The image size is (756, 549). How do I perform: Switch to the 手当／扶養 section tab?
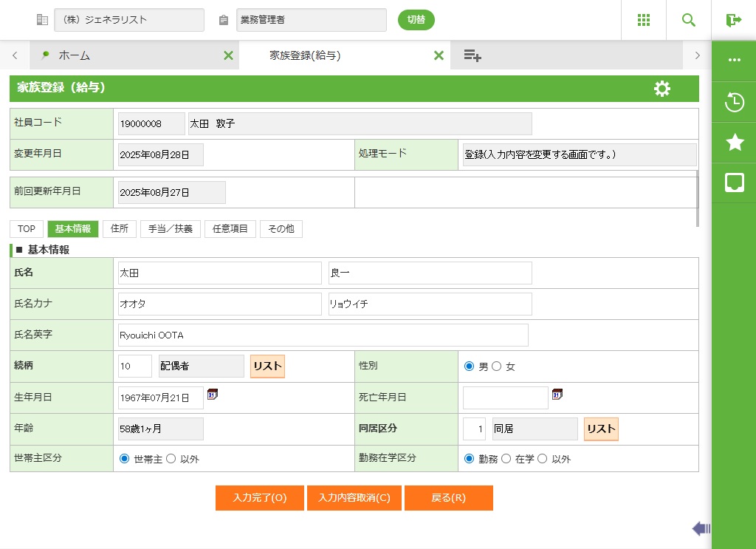point(170,229)
